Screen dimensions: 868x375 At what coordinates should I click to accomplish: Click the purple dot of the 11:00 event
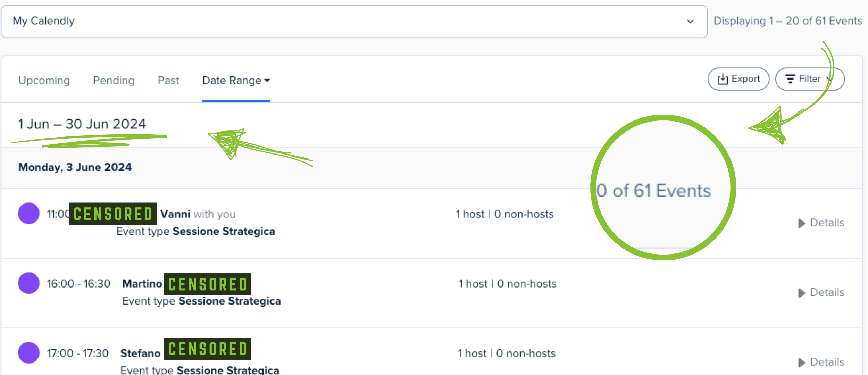click(x=29, y=214)
